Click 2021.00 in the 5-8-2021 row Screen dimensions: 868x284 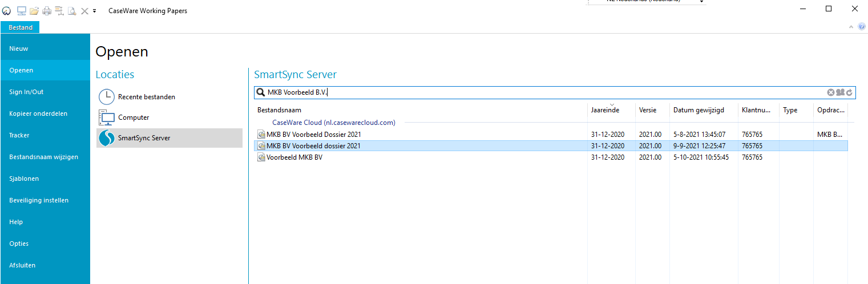coord(650,135)
